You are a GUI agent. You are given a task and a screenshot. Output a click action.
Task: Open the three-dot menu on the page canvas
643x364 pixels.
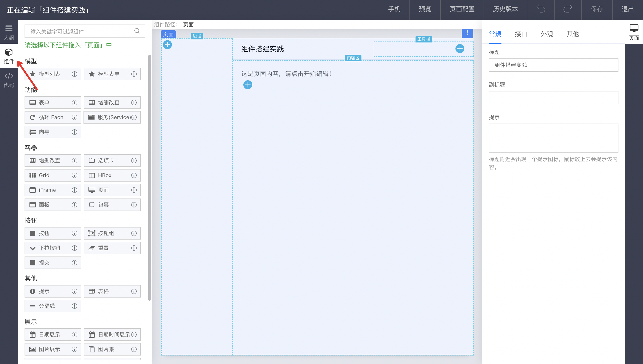click(x=467, y=33)
